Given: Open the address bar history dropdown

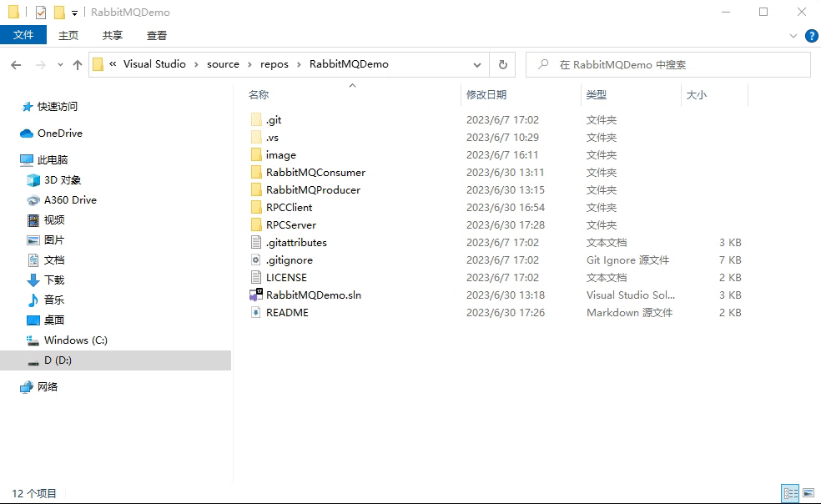Looking at the screenshot, I should pos(477,65).
